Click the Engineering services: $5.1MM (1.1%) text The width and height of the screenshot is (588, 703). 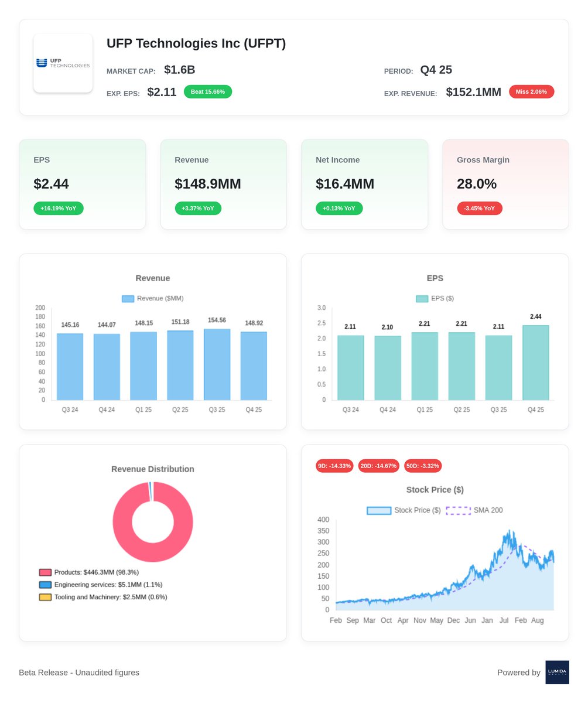[108, 585]
